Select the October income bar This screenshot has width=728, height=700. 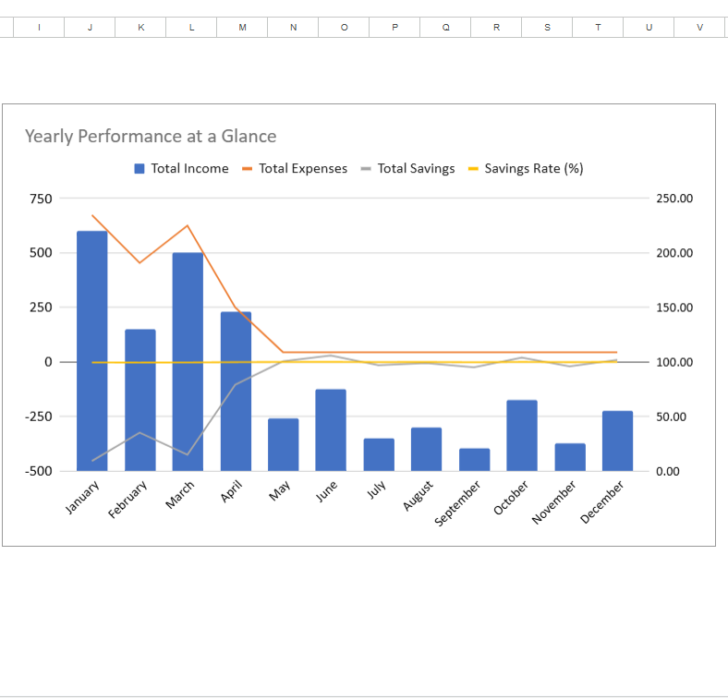[522, 435]
